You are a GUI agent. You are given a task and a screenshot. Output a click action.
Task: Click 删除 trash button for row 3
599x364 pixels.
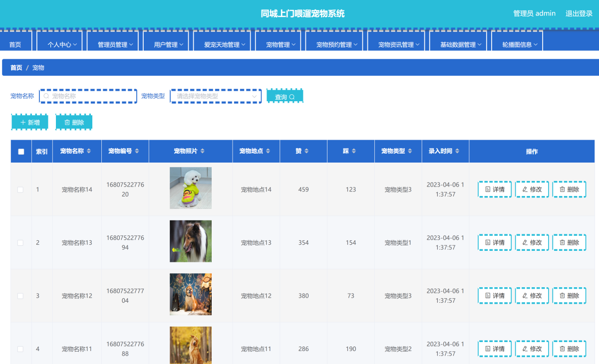pos(569,296)
